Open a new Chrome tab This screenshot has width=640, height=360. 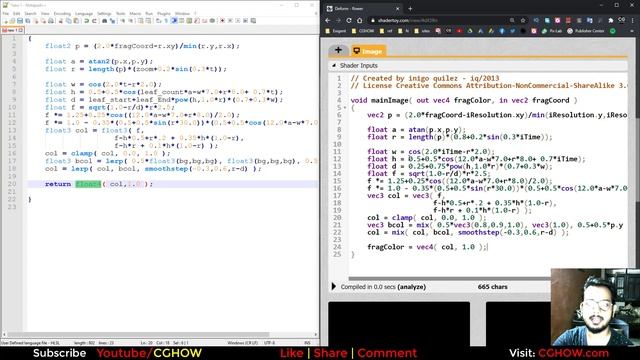coord(410,8)
